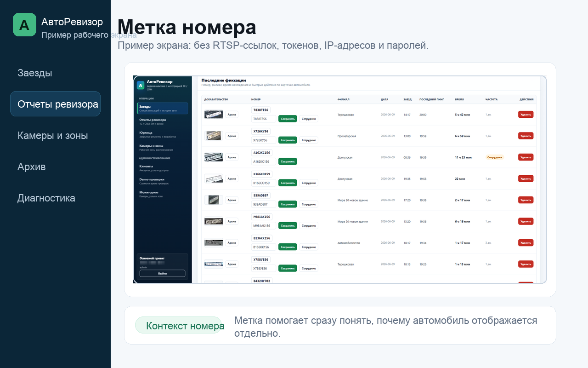The width and height of the screenshot is (588, 368).
Task: Mark K166CO159 as Сотрудник
Action: pyautogui.click(x=309, y=183)
